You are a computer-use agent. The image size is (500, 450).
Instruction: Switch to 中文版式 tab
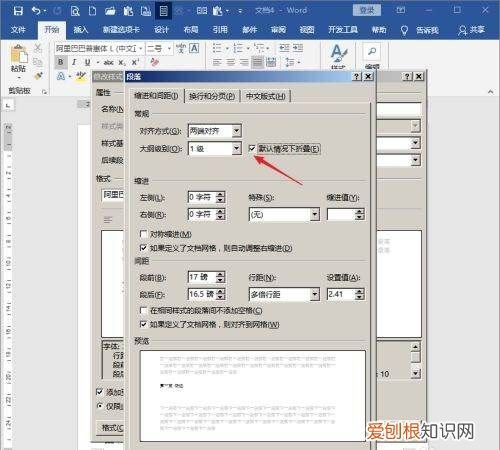pyautogui.click(x=266, y=96)
